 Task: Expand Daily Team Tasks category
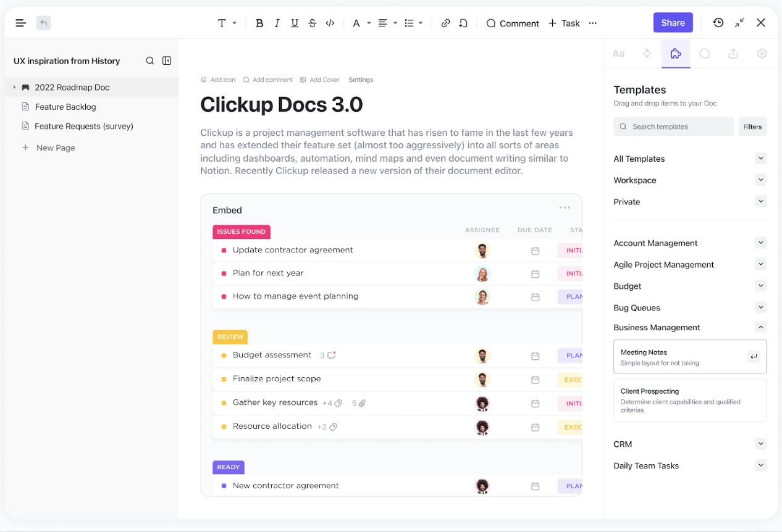[761, 465]
